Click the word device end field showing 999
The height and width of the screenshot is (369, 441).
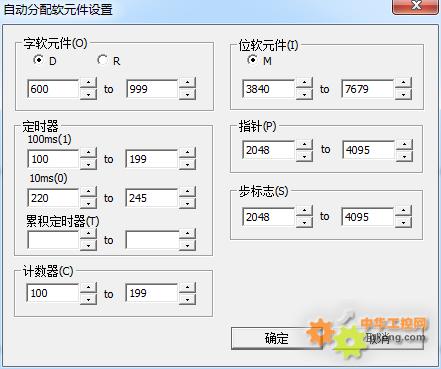(152, 89)
